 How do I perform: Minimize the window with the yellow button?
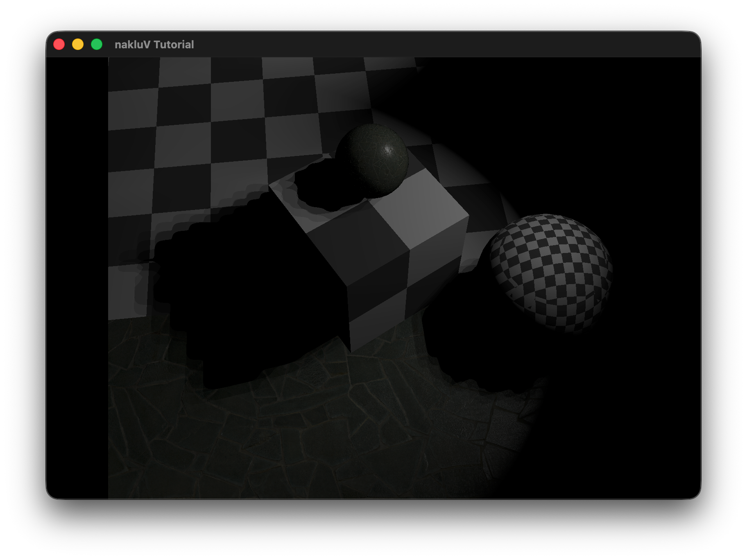pos(78,44)
